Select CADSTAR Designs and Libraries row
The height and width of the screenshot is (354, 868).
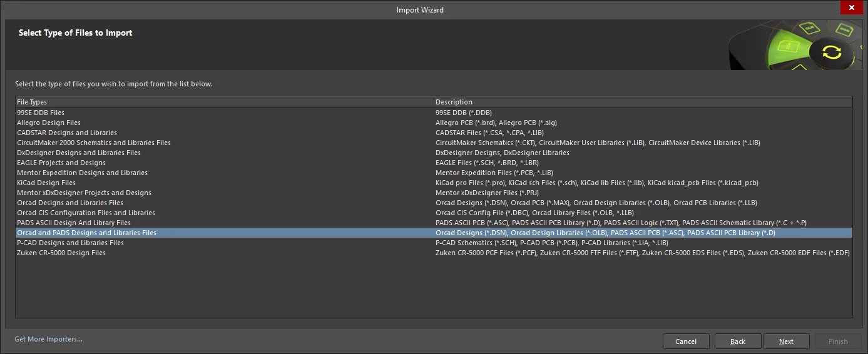coord(434,133)
